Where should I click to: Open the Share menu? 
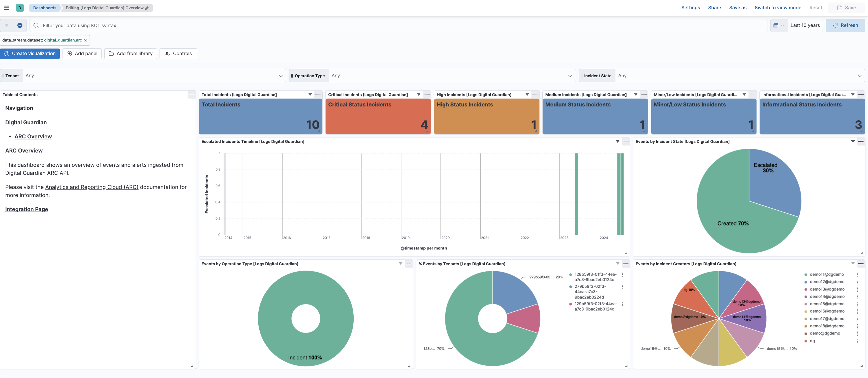coord(714,8)
